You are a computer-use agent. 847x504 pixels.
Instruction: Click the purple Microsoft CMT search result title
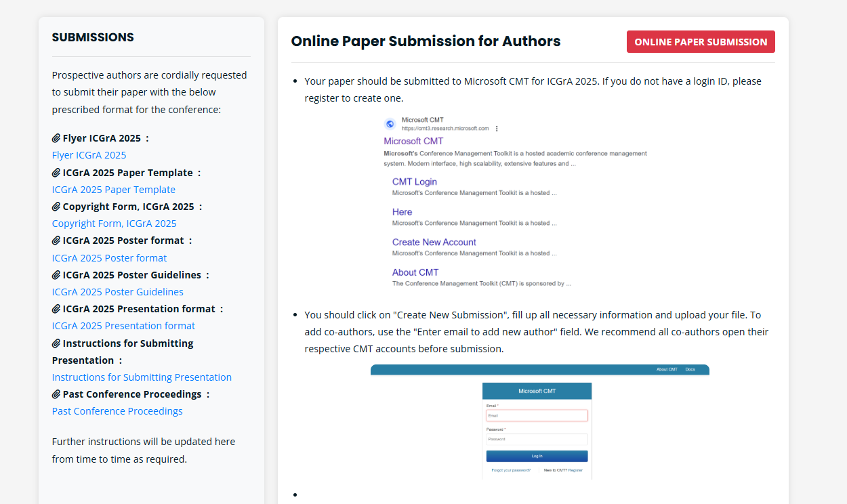(413, 141)
